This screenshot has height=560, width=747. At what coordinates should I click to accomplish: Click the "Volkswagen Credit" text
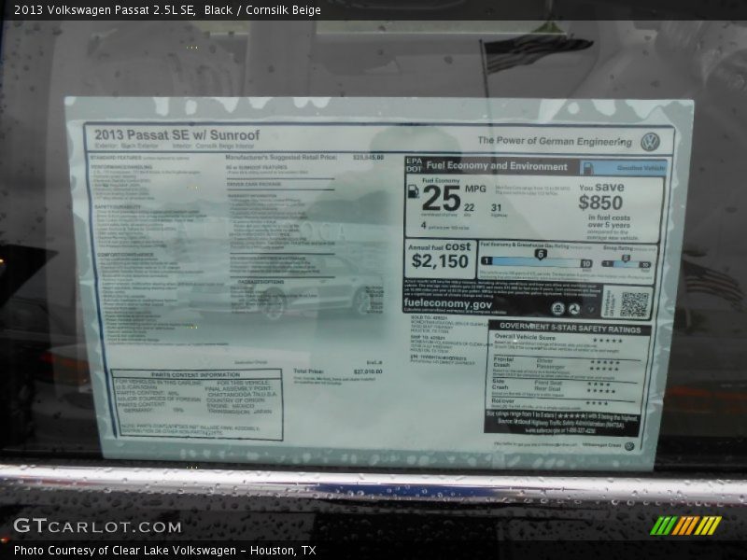(x=601, y=446)
